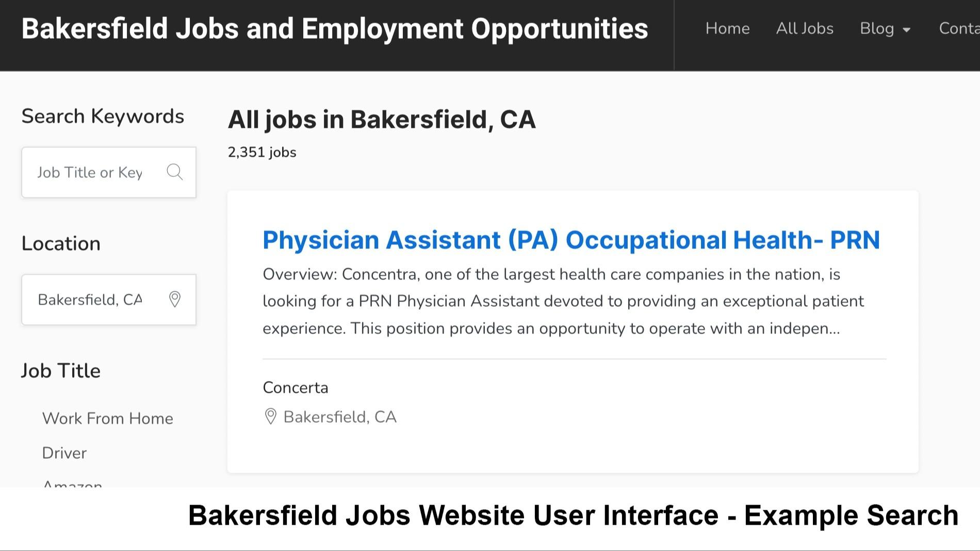Open the Physician Assistant Occupational Health job
The image size is (980, 551).
click(x=571, y=240)
